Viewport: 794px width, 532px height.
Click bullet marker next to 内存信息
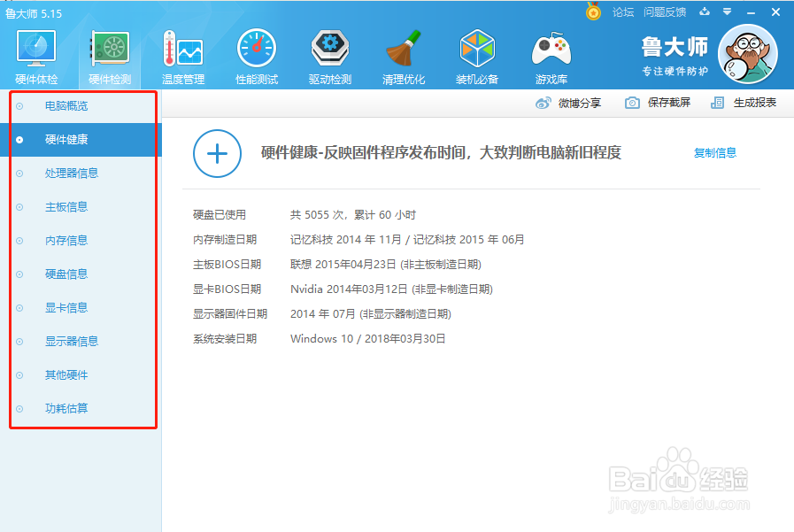[19, 241]
